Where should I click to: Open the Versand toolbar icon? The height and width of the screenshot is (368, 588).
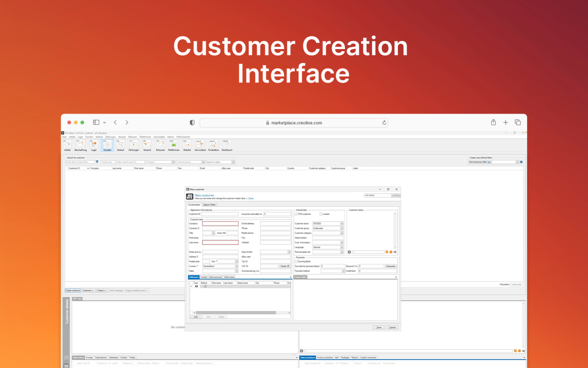coord(147,145)
